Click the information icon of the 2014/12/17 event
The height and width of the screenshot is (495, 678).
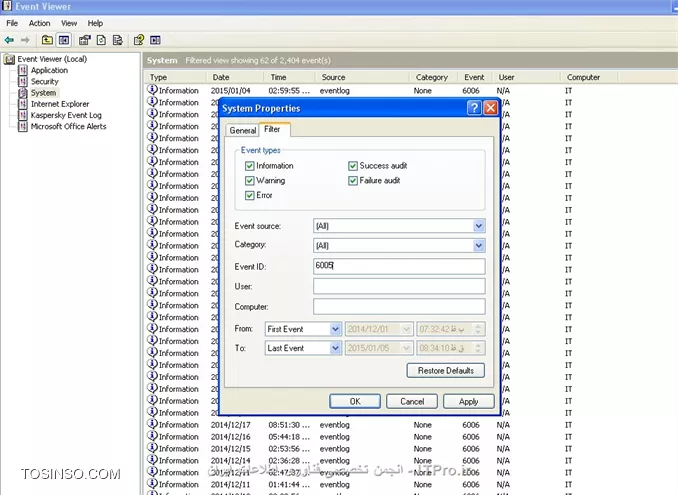tap(152, 424)
